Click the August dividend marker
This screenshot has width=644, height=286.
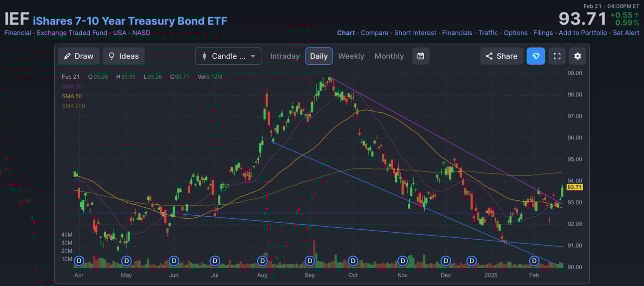pos(262,261)
